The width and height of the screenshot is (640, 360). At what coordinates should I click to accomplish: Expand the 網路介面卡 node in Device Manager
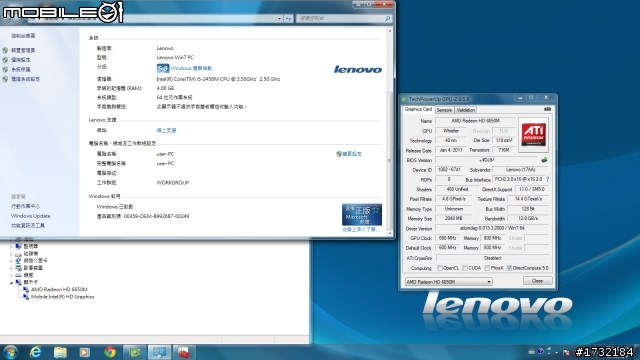coord(11,260)
